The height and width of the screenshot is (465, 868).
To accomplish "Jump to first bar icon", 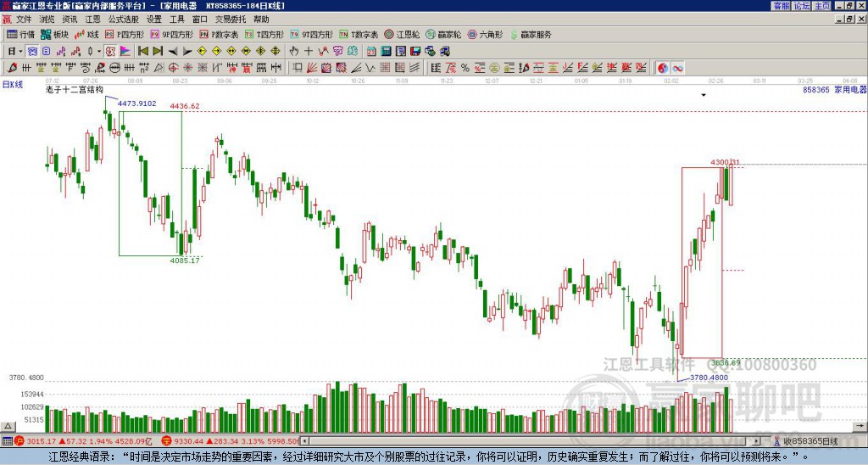I will pyautogui.click(x=143, y=52).
